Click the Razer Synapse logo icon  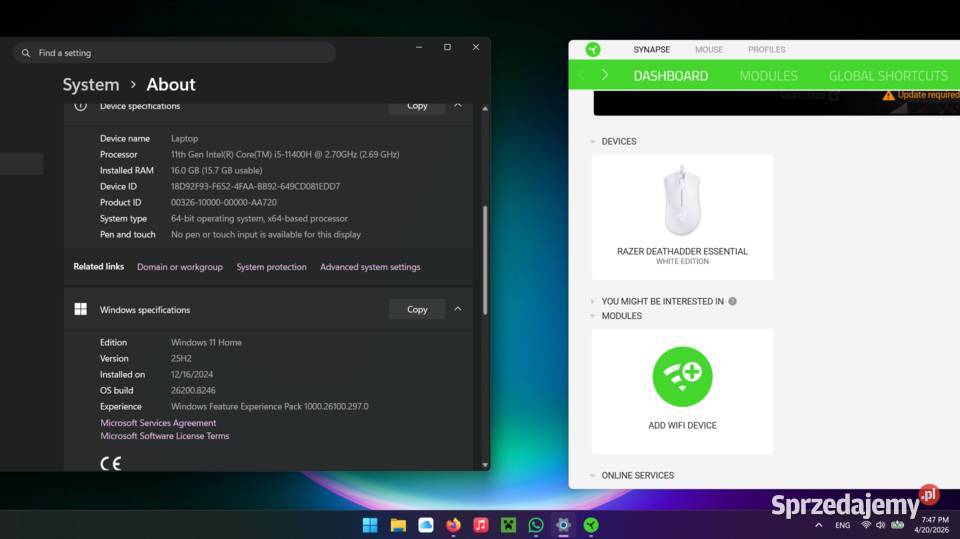pyautogui.click(x=593, y=50)
